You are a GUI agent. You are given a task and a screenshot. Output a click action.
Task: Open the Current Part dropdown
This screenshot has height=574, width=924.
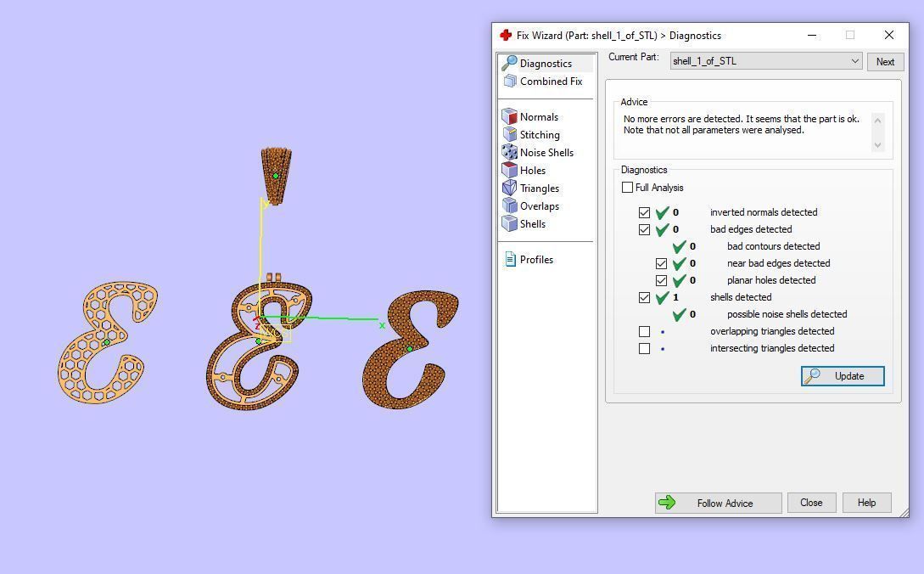[766, 61]
